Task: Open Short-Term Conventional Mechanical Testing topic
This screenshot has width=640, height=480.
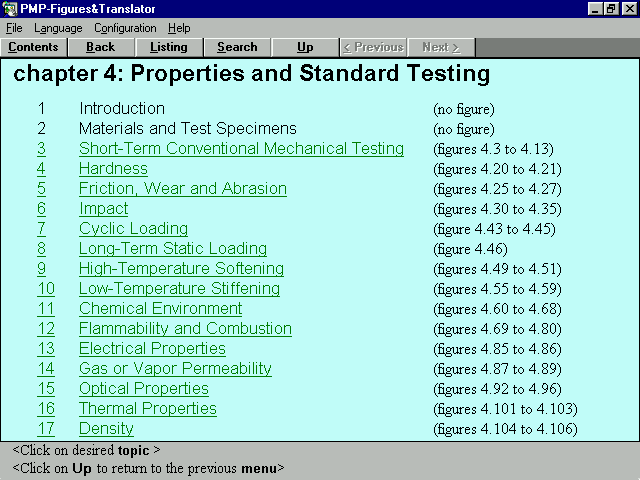Action: (x=241, y=149)
